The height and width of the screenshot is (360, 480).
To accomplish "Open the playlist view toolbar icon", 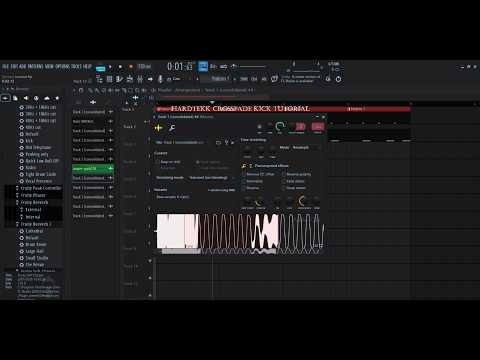I will tap(99, 79).
